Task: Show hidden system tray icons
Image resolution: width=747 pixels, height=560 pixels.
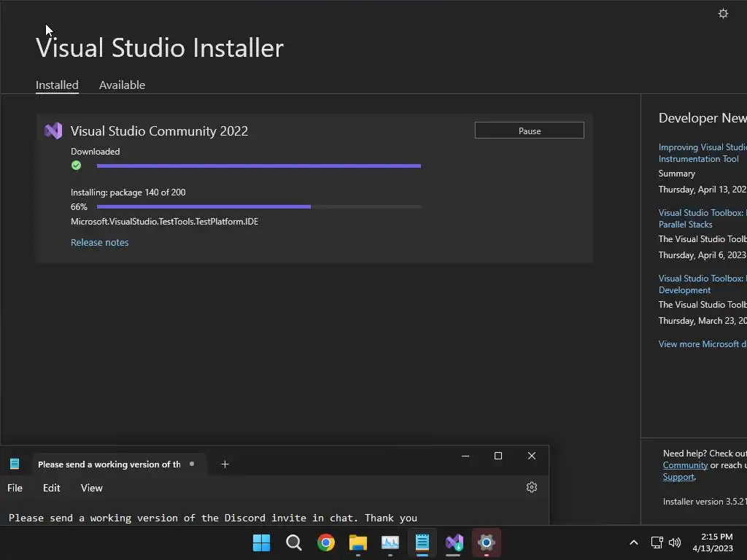Action: click(x=634, y=542)
